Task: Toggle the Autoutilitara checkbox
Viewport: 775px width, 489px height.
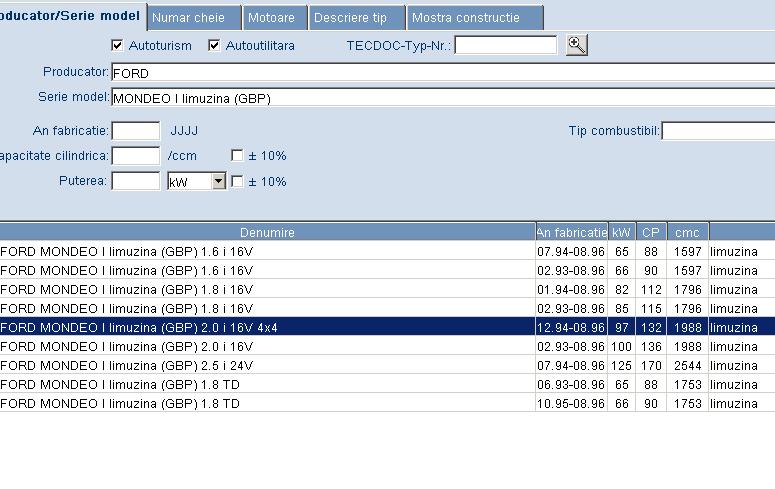Action: (x=214, y=46)
